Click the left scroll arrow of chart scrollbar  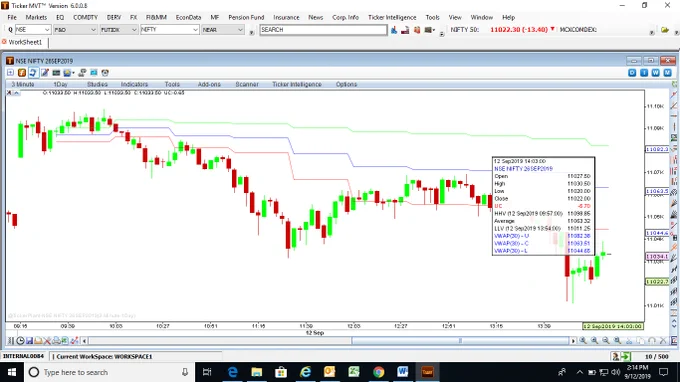84,341
